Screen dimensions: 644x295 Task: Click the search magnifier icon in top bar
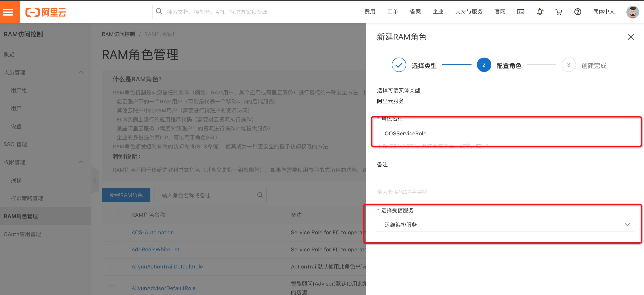159,11
